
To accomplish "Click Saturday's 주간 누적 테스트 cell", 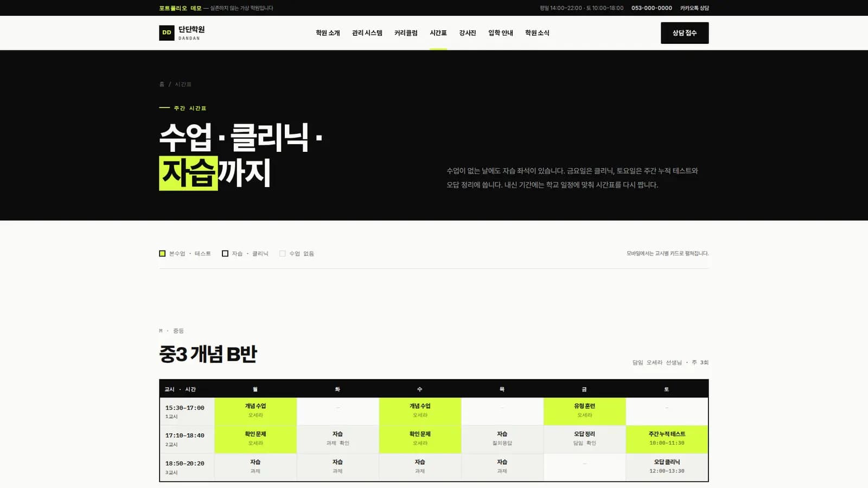I will coord(667,439).
